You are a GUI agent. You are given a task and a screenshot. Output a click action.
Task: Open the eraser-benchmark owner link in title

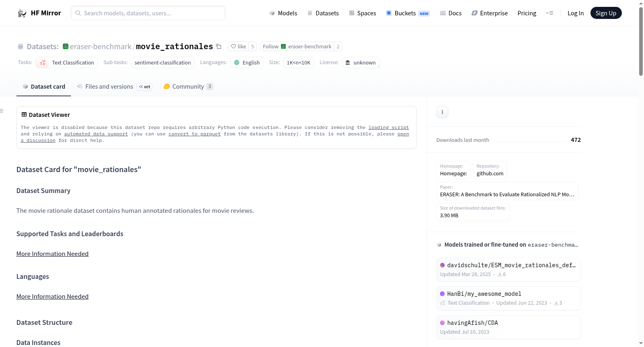[101, 46]
